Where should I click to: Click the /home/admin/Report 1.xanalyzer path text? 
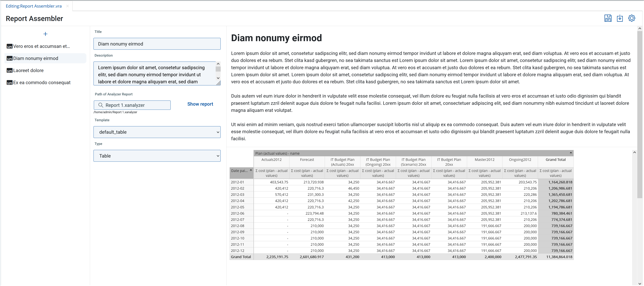[115, 112]
